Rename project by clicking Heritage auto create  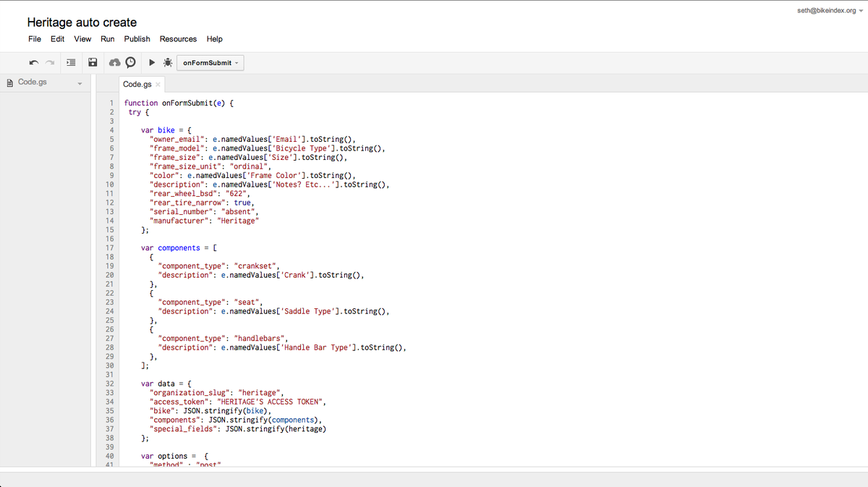click(82, 22)
